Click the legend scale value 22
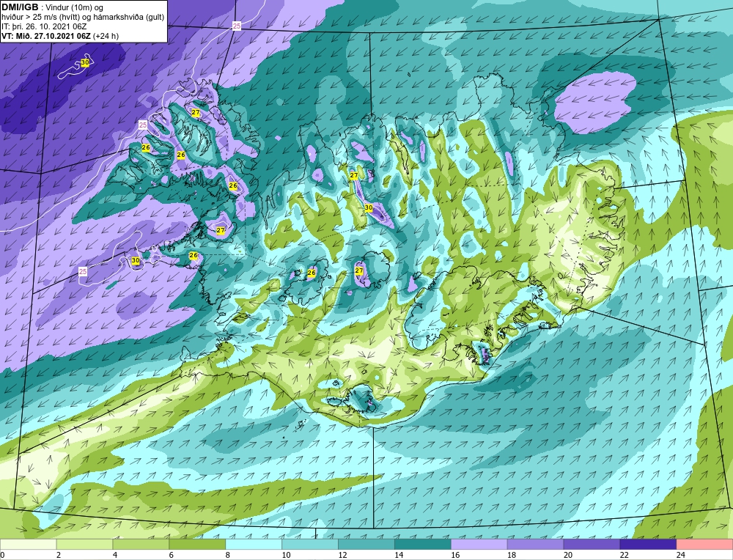 (x=625, y=555)
